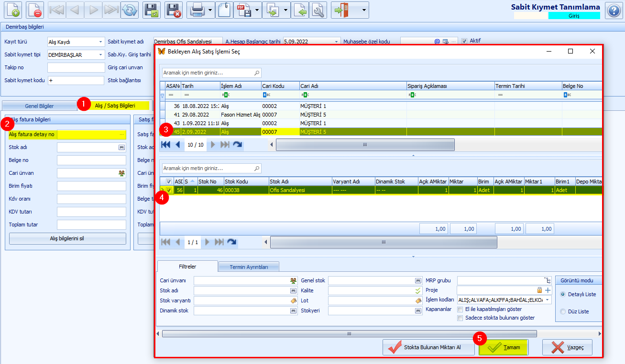This screenshot has width=625, height=364.
Task: Open Sabit kıymet tipi dropdown
Action: coord(100,55)
